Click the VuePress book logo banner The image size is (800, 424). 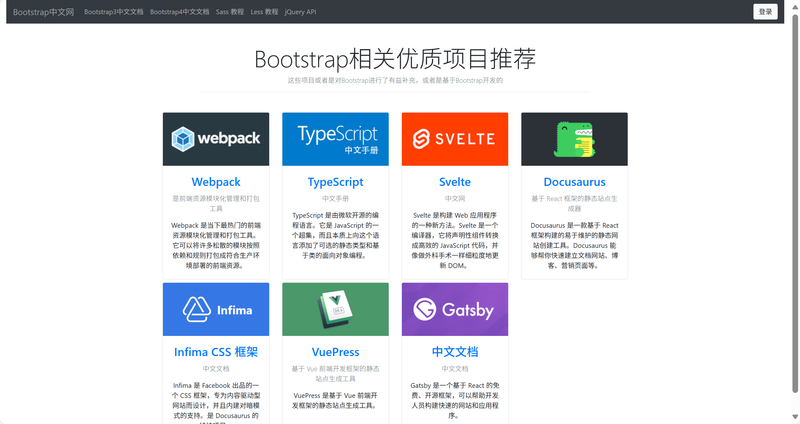[x=335, y=309]
